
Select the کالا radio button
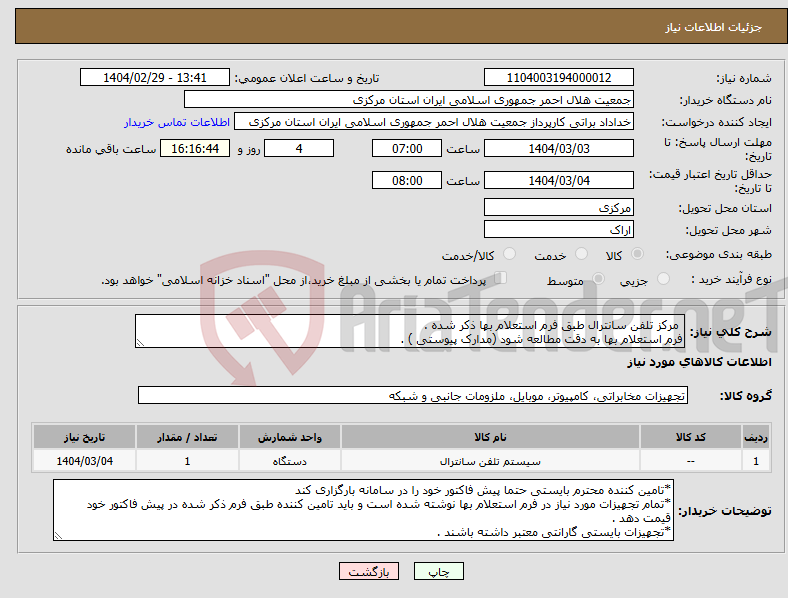pyautogui.click(x=637, y=254)
